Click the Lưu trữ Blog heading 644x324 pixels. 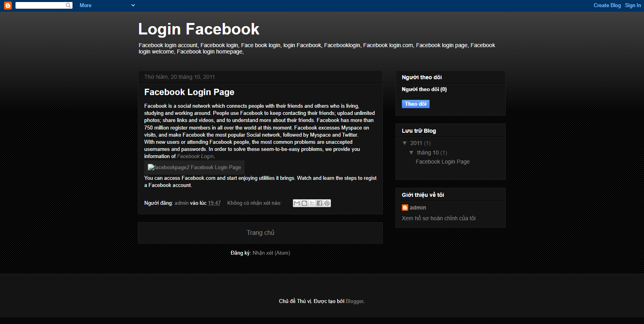(x=419, y=131)
